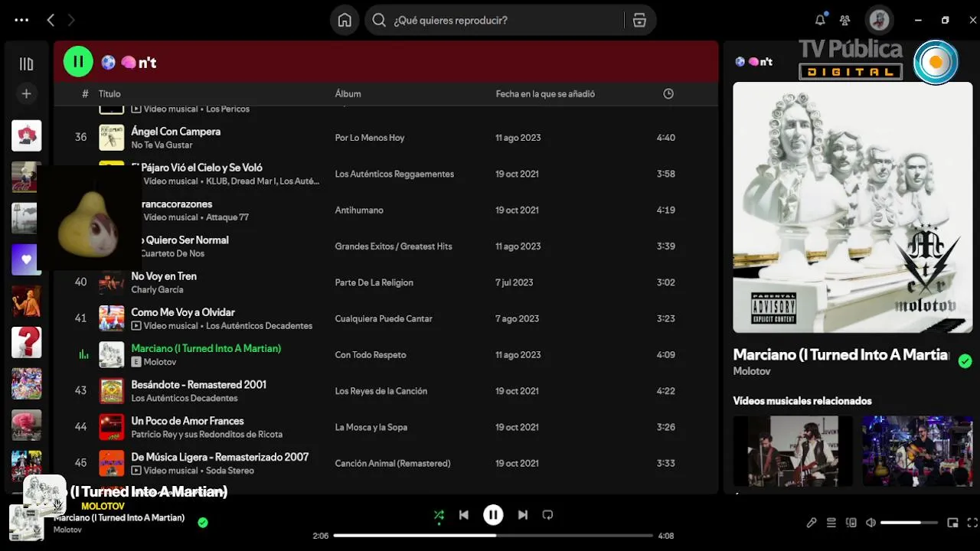Screen dimensions: 980x551
Task: Click album cover of Besándote row
Action: [x=112, y=391]
